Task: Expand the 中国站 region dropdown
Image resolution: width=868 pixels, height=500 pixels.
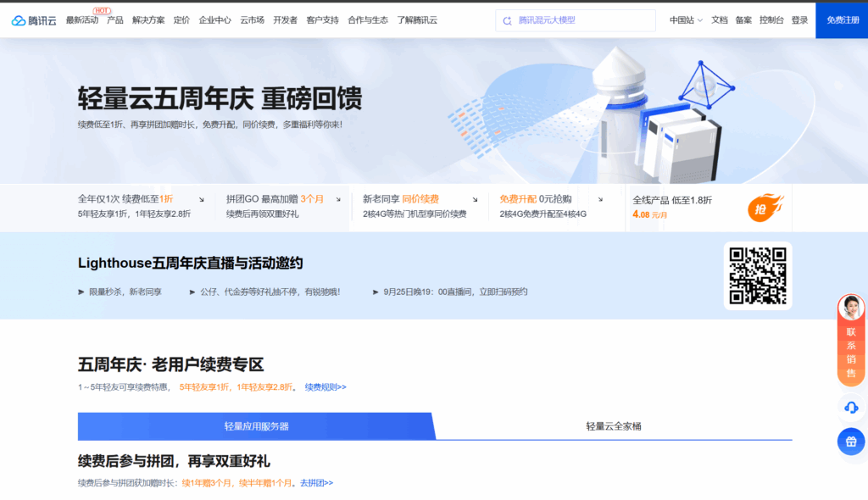Action: tap(685, 20)
